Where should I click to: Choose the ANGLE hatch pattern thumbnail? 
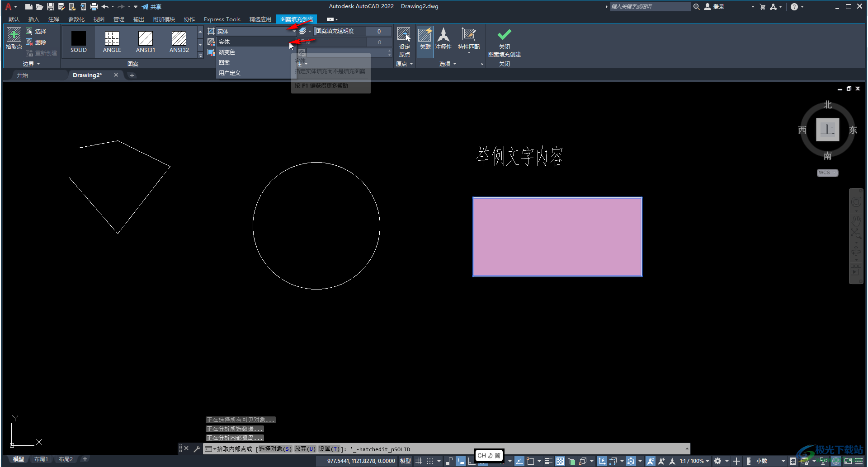(x=112, y=42)
